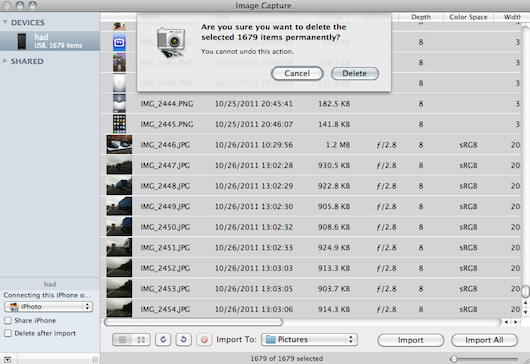Viewport: 530px width, 364px height.
Task: Cancel the delete confirmation dialog
Action: 297,73
